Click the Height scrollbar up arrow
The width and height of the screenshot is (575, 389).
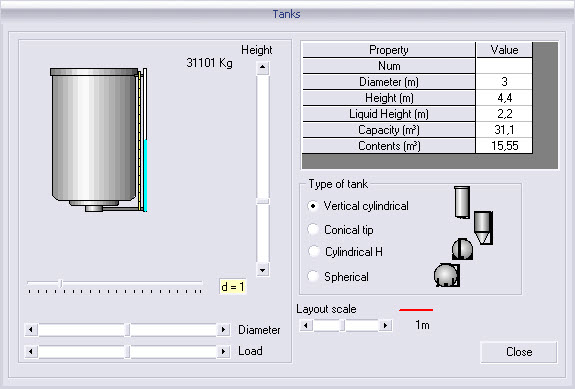point(263,67)
